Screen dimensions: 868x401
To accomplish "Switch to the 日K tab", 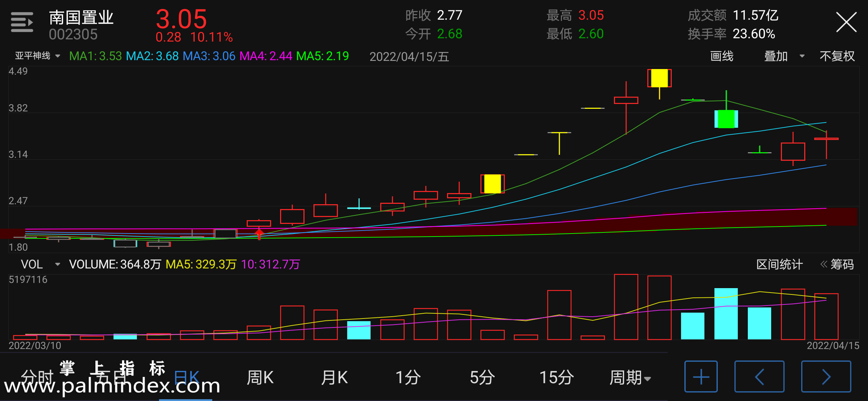I will [x=187, y=378].
